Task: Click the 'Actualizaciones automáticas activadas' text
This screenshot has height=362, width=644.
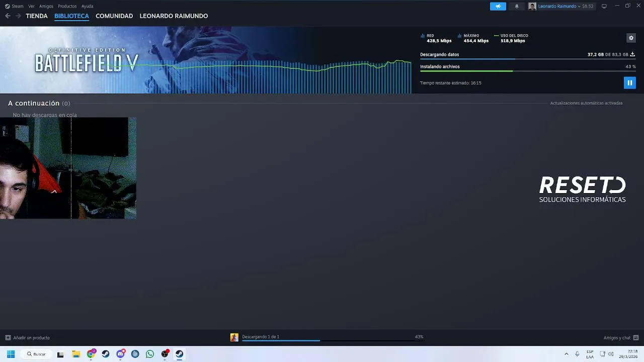Action: click(x=586, y=103)
